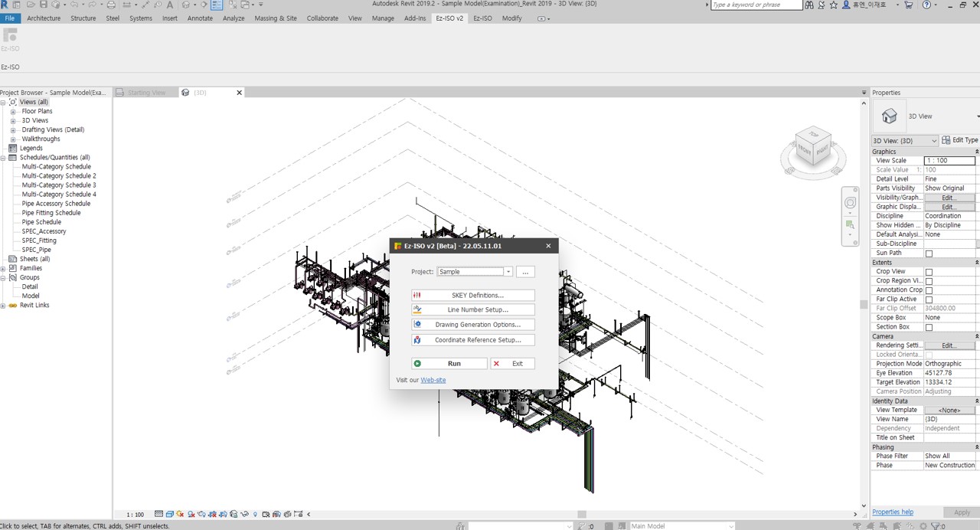The width and height of the screenshot is (980, 530).
Task: Click the Save icon in quick access toolbar
Action: (44, 5)
